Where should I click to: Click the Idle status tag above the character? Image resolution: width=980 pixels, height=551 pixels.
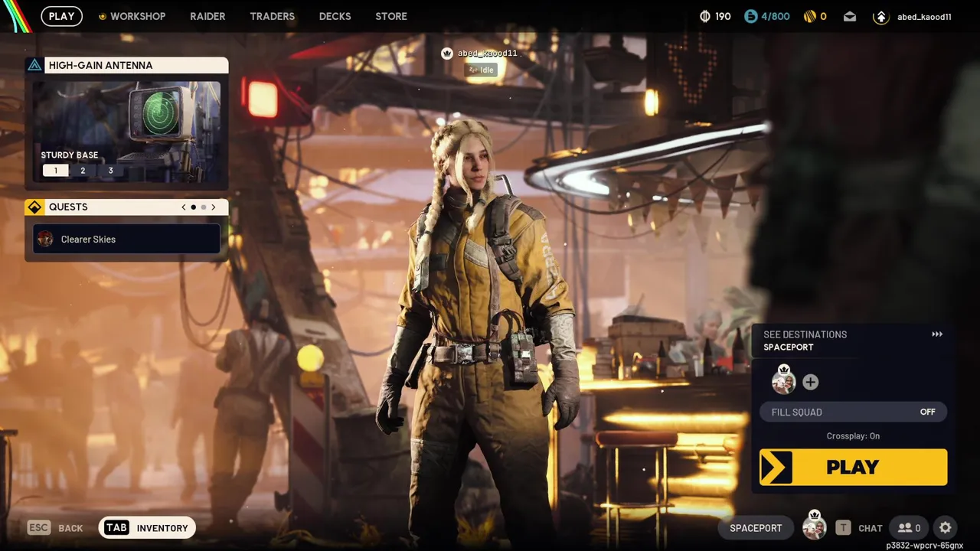coord(482,70)
